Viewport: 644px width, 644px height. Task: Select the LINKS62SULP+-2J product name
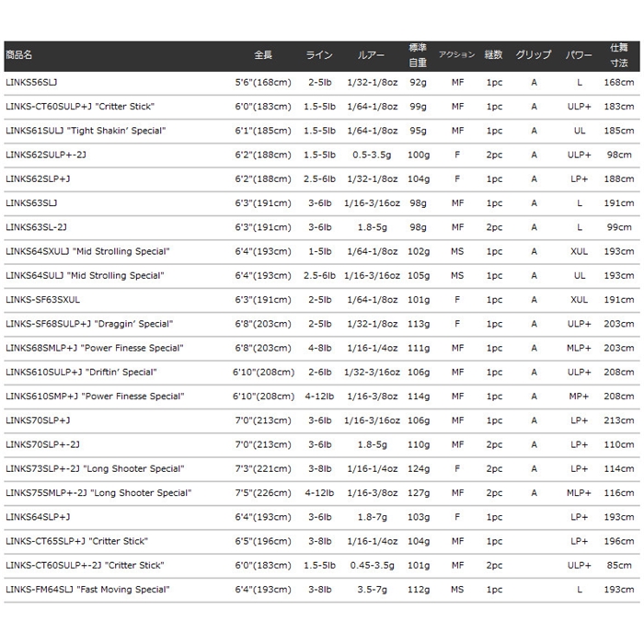pos(46,155)
